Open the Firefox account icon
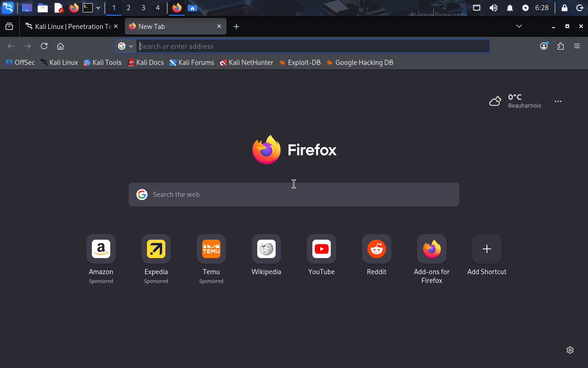This screenshot has width=588, height=368. [x=544, y=46]
